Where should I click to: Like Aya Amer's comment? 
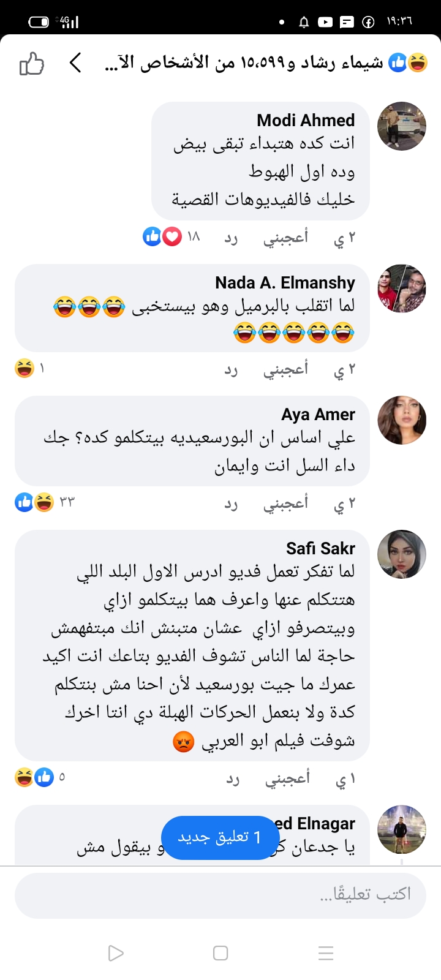(285, 503)
